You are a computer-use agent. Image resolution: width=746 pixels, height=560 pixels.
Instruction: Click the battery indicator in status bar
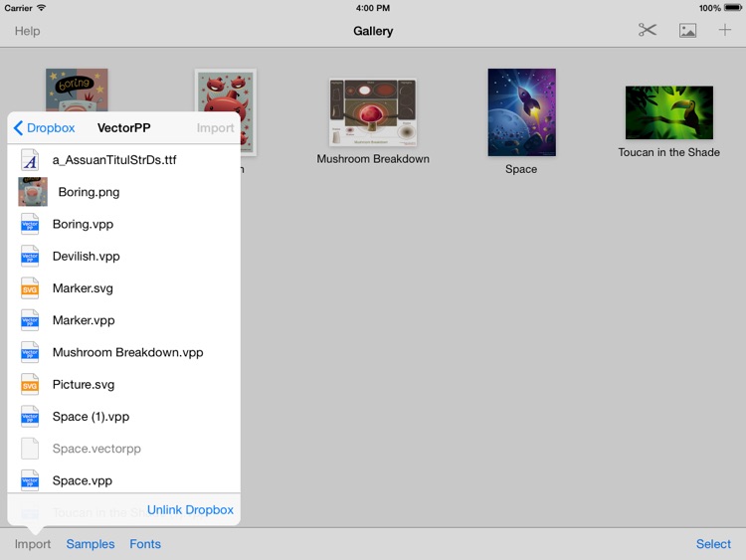(x=733, y=8)
